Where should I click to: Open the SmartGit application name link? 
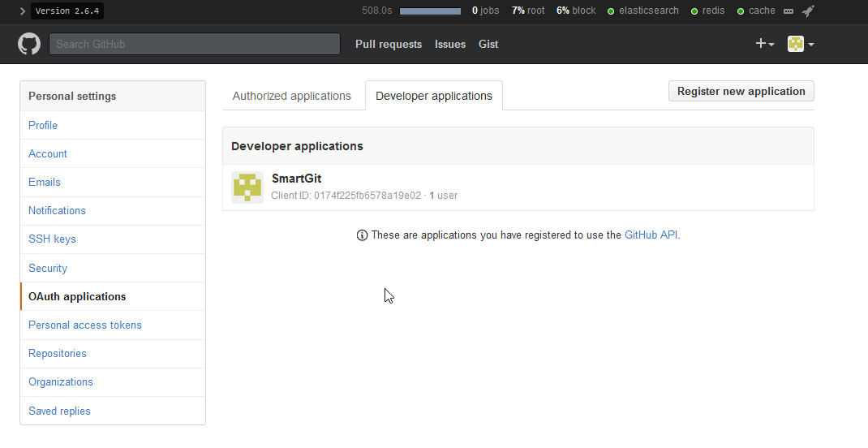pos(297,179)
